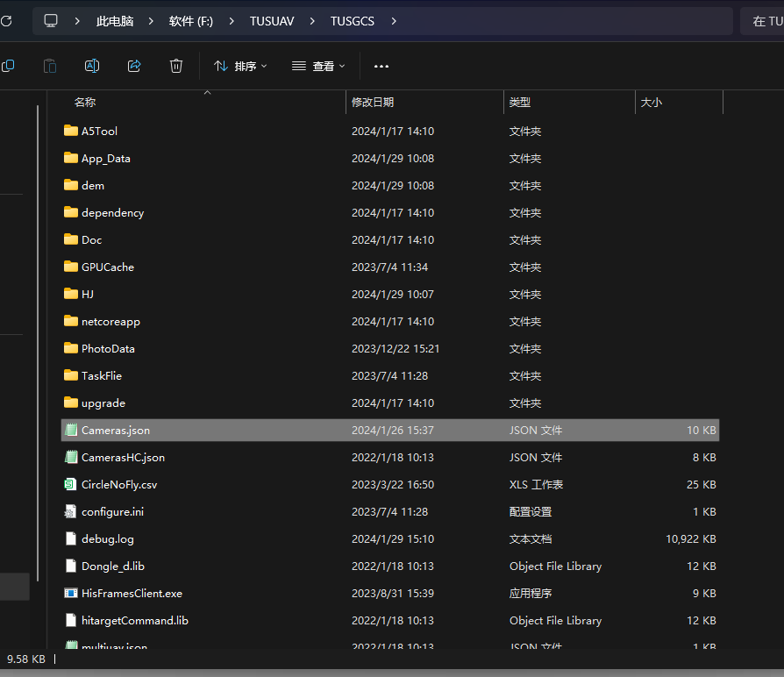Select the GPUCache folder name
The height and width of the screenshot is (677, 784).
pyautogui.click(x=108, y=267)
